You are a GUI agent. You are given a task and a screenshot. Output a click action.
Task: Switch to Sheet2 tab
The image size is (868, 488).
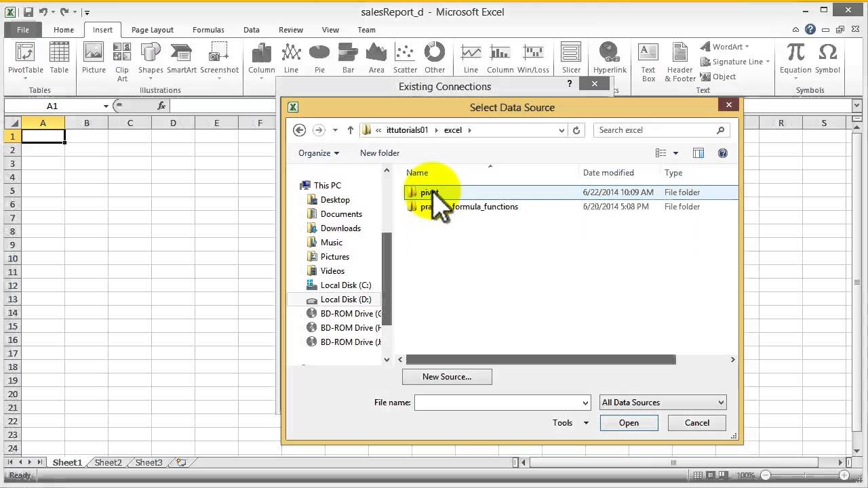(108, 463)
